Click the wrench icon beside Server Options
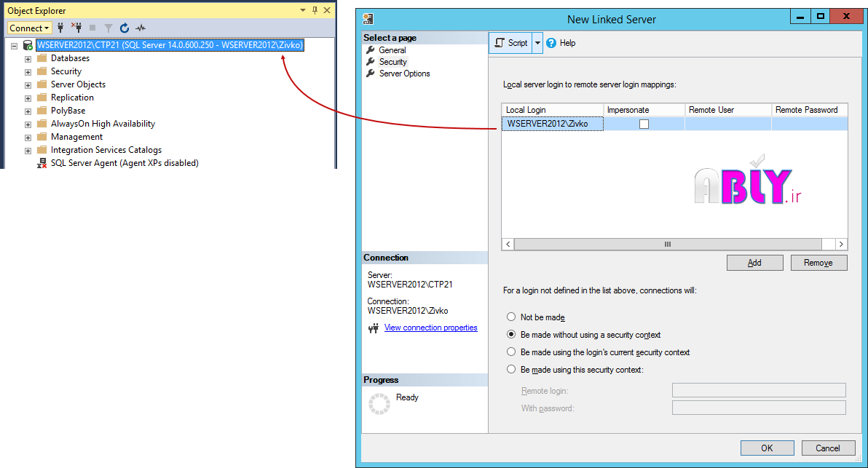The width and height of the screenshot is (868, 468). (x=371, y=73)
